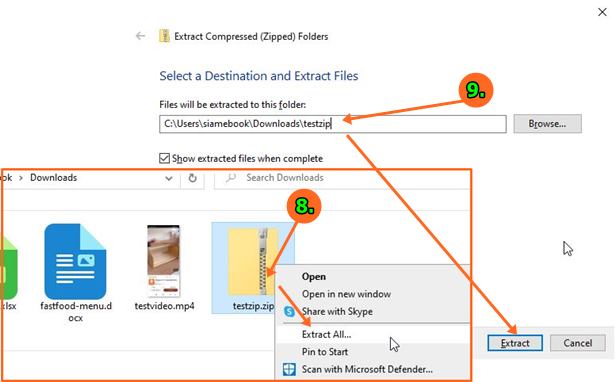615x382 pixels.
Task: Select the testzip.zip zipped folder icon
Action: point(253,262)
